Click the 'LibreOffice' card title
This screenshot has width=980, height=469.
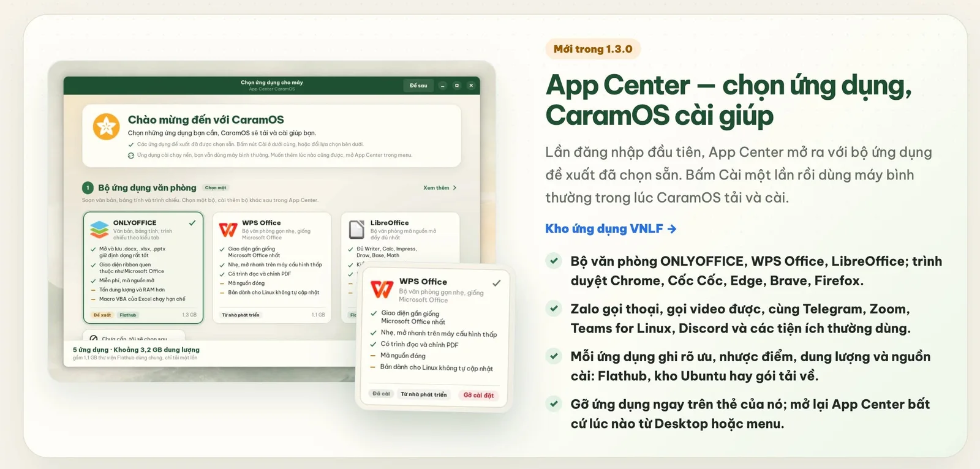pyautogui.click(x=390, y=223)
